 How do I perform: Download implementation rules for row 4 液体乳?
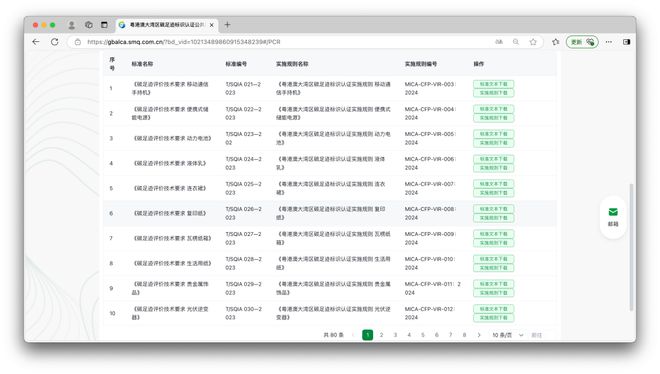pyautogui.click(x=493, y=167)
